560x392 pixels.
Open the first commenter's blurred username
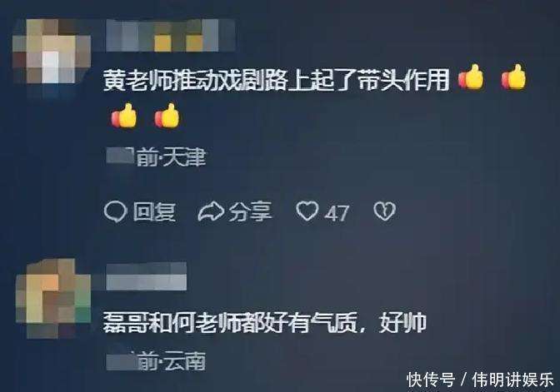pos(171,35)
